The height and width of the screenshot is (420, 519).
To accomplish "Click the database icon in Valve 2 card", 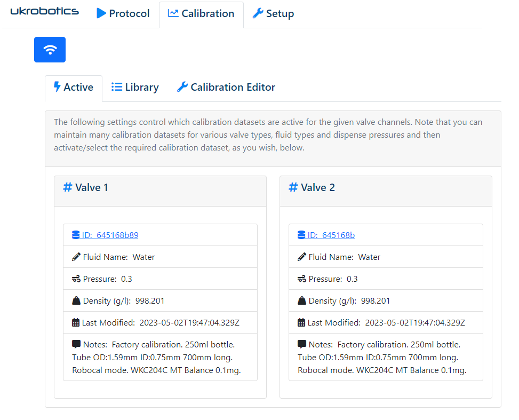I will 301,235.
